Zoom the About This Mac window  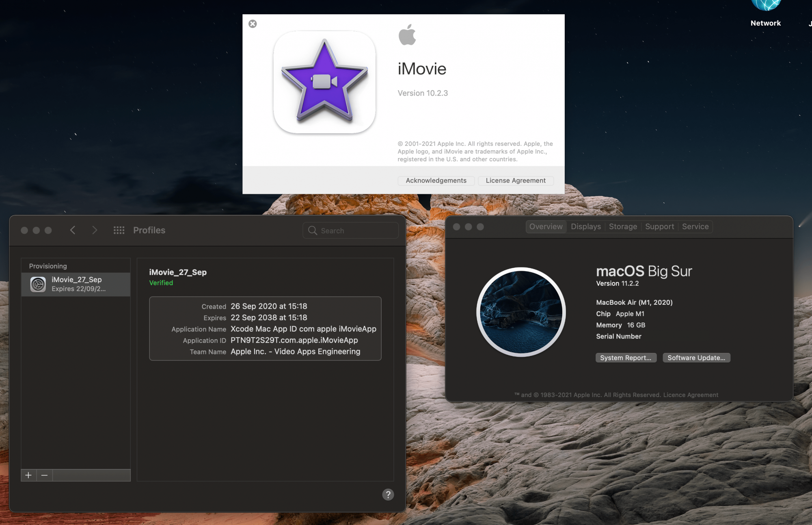480,227
